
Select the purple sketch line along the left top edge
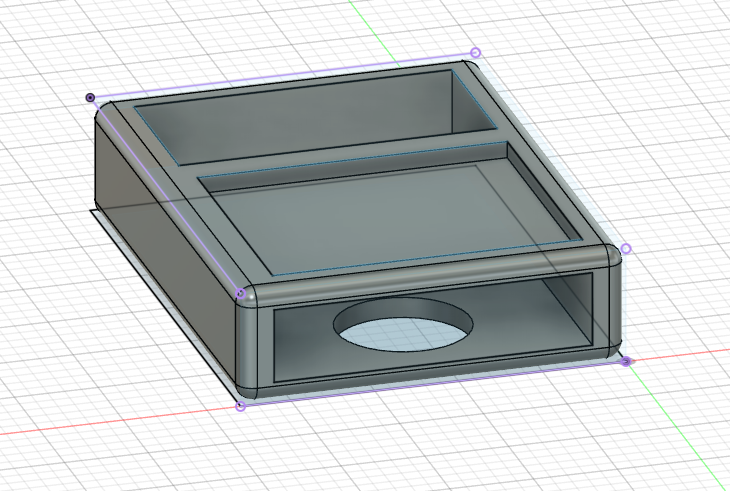click(165, 195)
